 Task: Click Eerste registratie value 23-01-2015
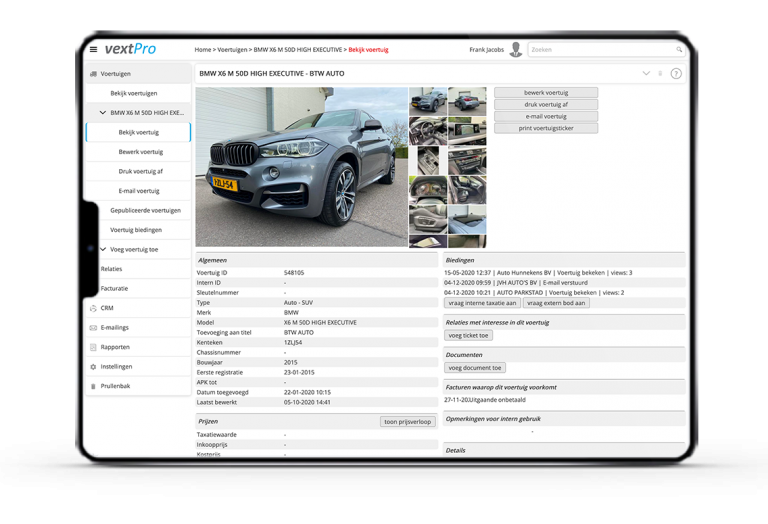coord(299,373)
